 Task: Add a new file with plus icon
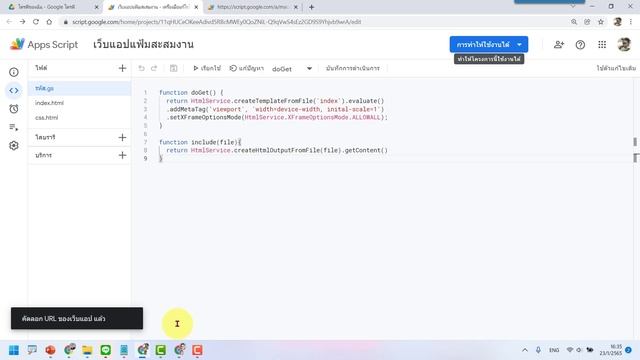[122, 68]
